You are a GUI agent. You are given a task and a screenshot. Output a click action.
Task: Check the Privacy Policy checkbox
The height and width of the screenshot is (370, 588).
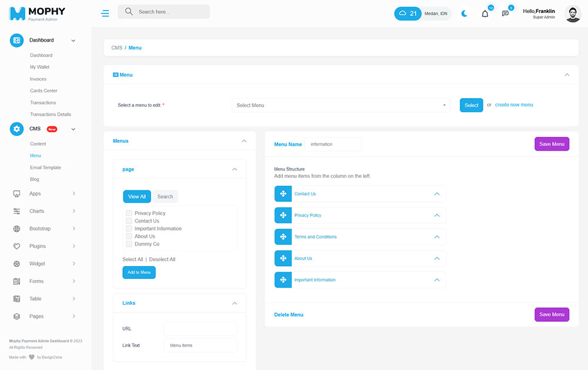point(129,213)
